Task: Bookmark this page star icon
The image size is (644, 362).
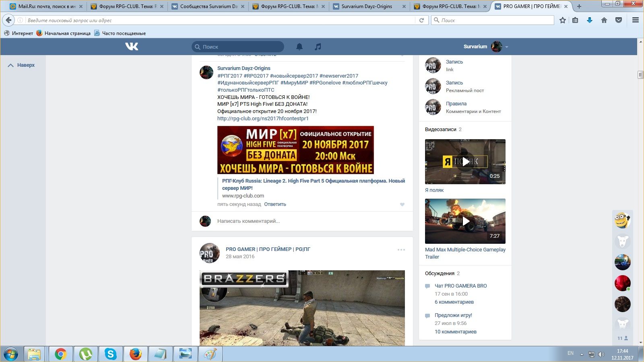Action: [563, 20]
